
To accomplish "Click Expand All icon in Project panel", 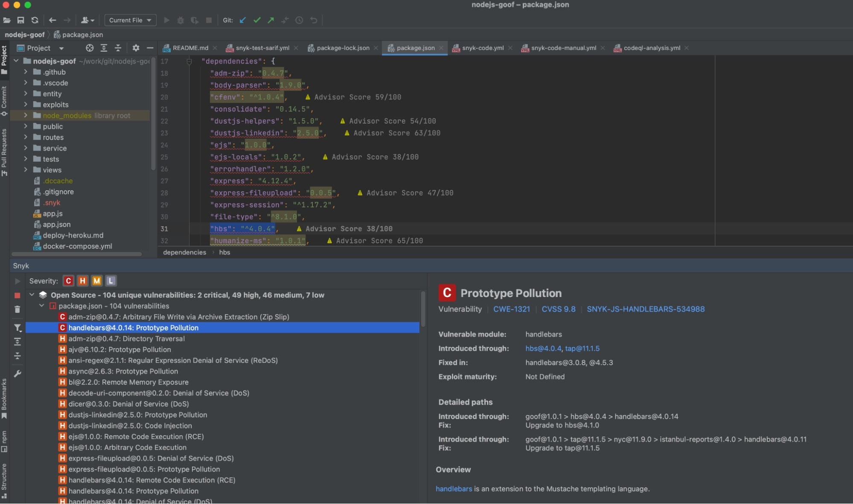I will click(104, 48).
